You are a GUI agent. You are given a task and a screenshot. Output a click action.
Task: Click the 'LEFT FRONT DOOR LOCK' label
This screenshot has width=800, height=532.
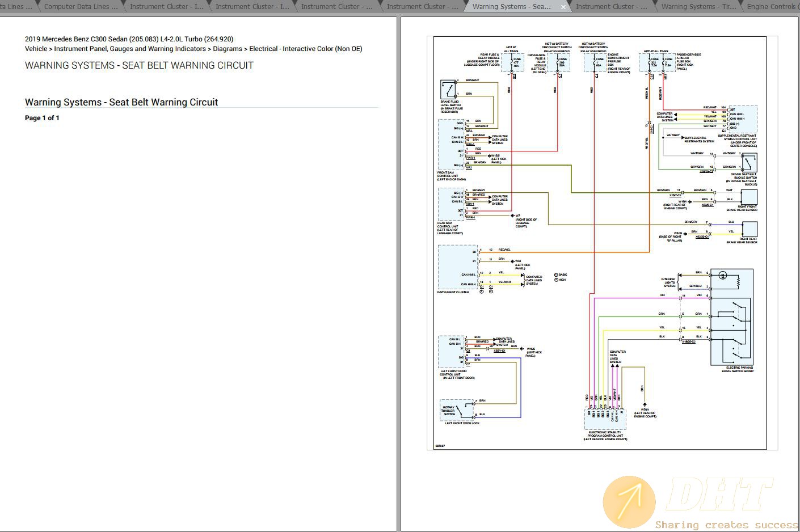pos(462,423)
